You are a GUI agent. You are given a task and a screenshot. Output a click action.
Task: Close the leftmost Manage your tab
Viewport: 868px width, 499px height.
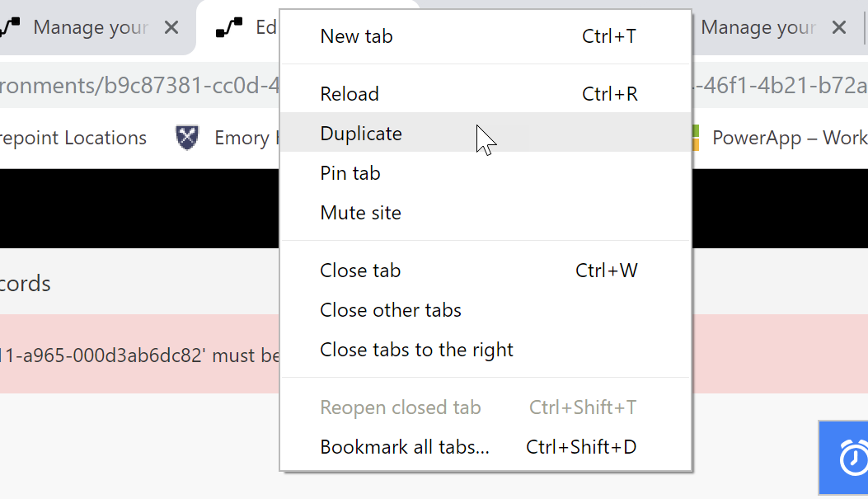pos(171,27)
